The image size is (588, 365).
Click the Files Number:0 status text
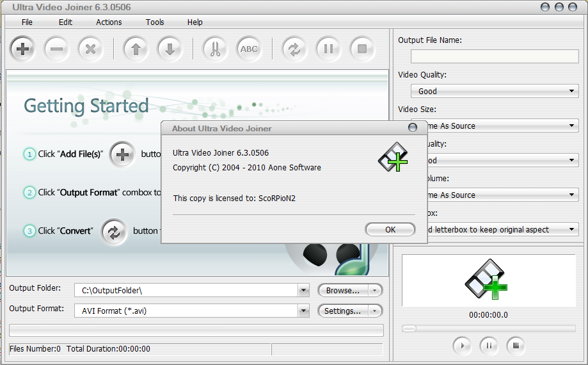point(35,349)
